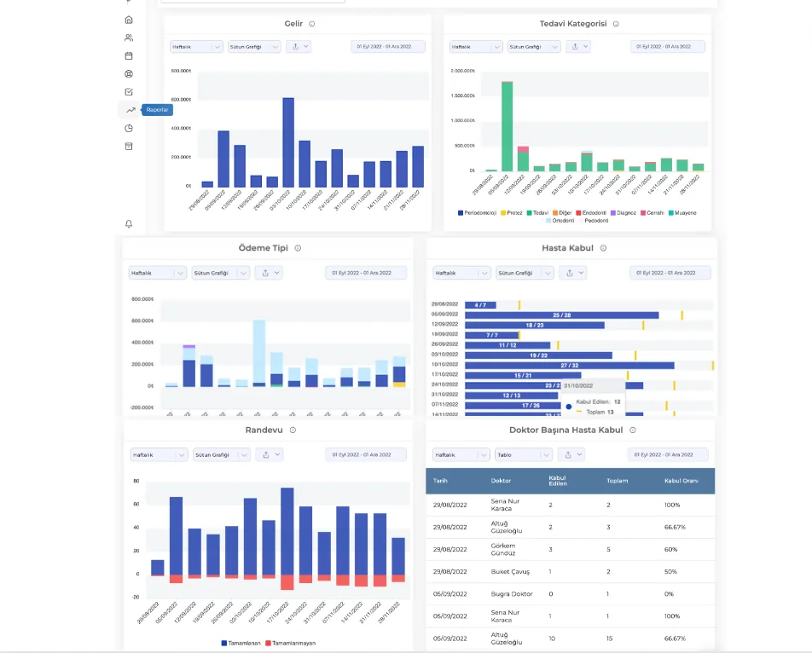Toggle Periodontoloji legend entry in Tedavi chart

(x=477, y=212)
